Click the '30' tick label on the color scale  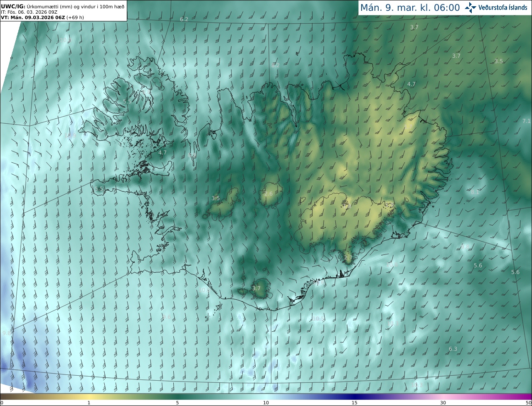[x=443, y=403]
